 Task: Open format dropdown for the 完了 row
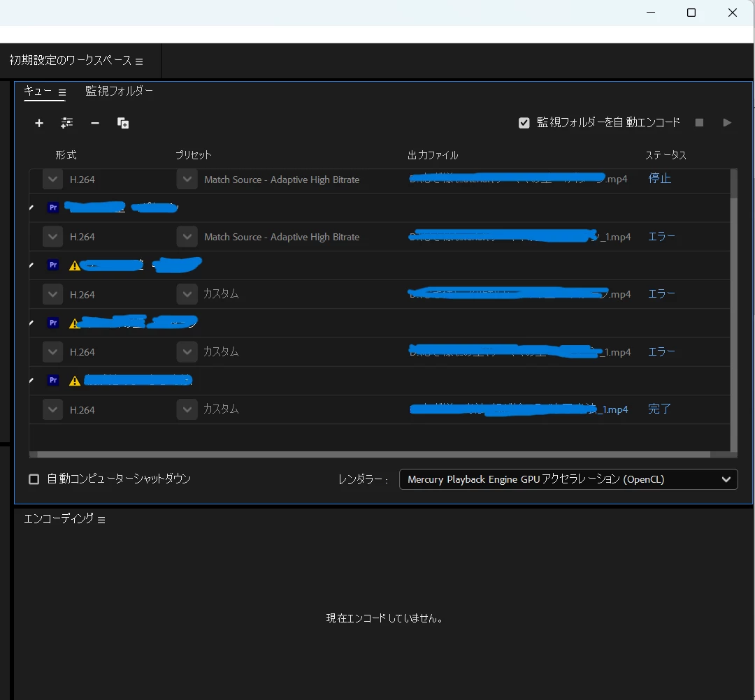52,409
